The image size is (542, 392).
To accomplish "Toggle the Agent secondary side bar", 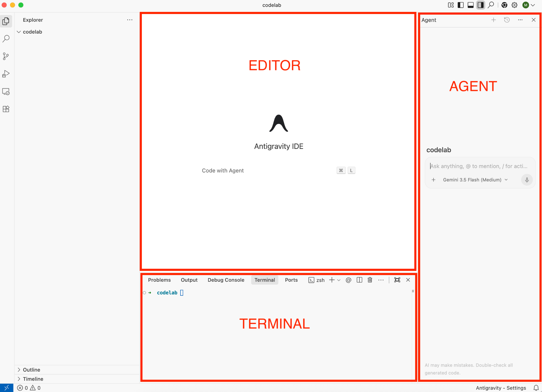I will [481, 5].
